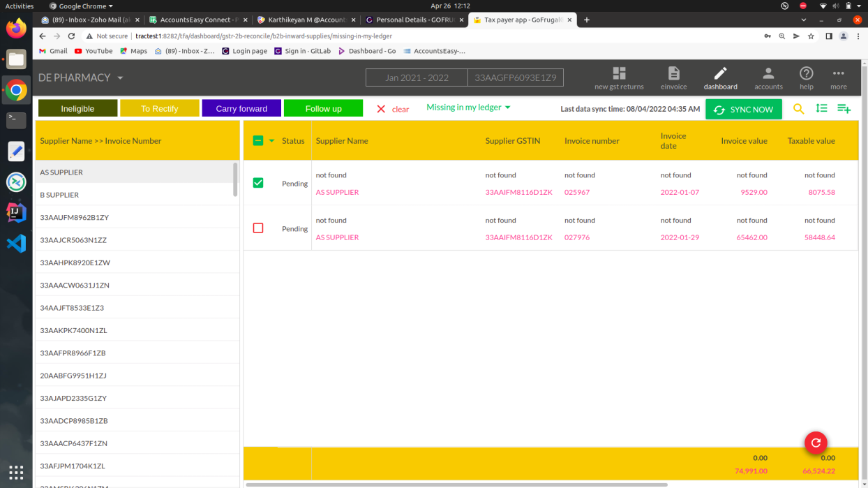Click the yellow search magnifier icon

(x=799, y=108)
